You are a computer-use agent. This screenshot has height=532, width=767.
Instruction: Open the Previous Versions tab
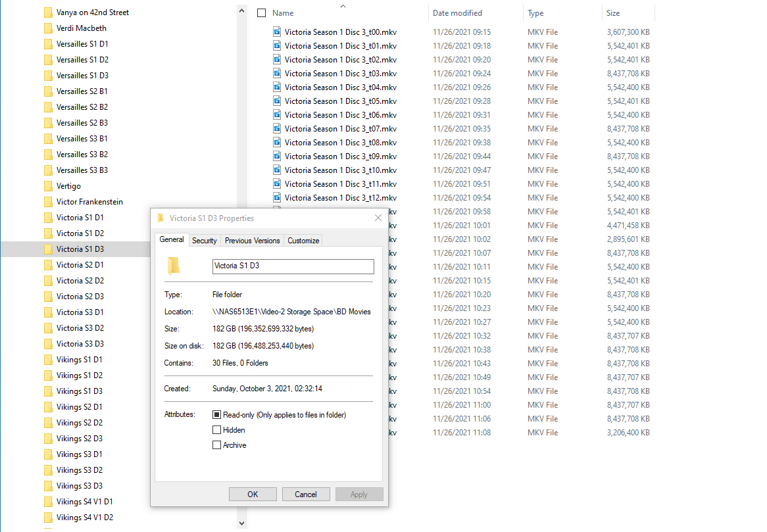(252, 241)
